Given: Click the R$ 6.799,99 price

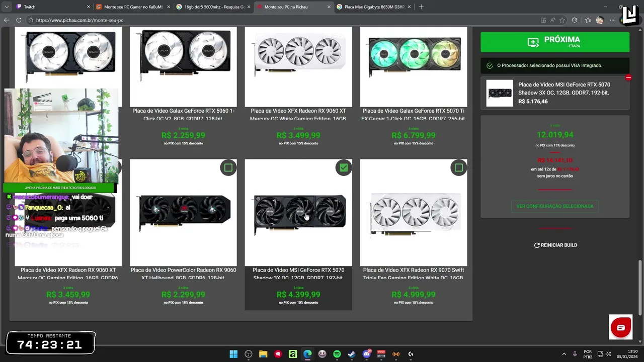Looking at the screenshot, I should (414, 135).
